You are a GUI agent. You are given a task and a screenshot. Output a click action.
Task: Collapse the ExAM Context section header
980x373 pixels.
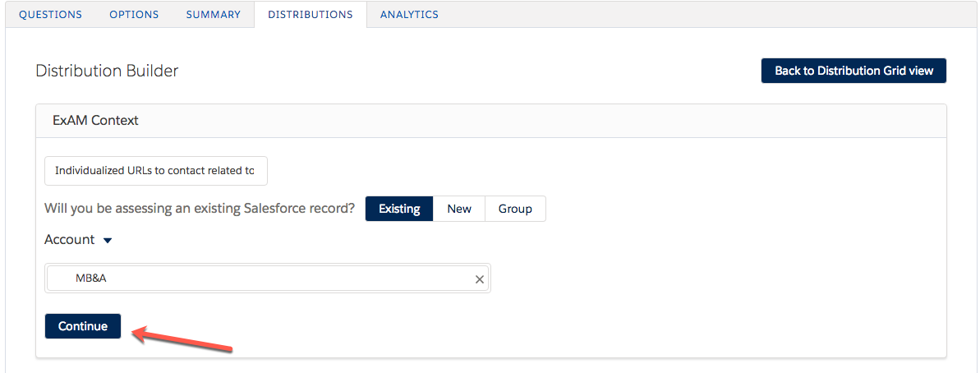click(x=95, y=120)
